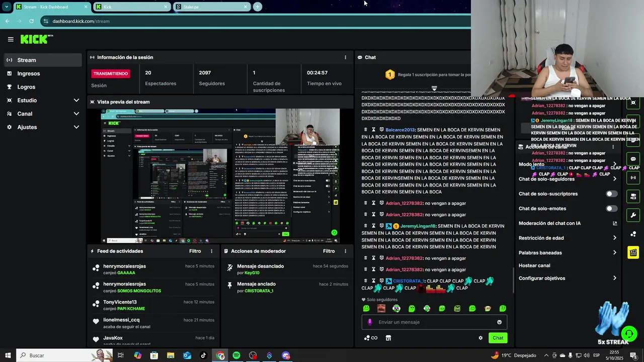
Task: Click the broadcast signal icon in right rail
Action: [633, 177]
